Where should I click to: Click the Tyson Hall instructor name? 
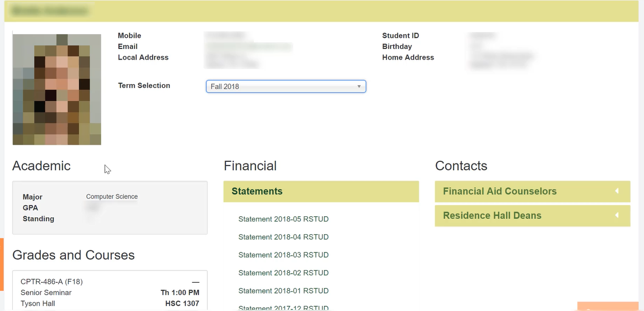tap(38, 304)
